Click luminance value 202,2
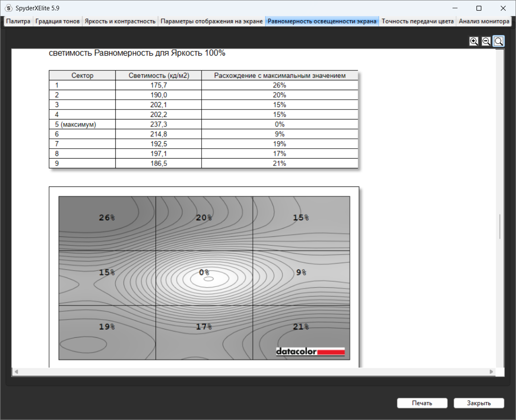The height and width of the screenshot is (420, 516). [x=159, y=115]
